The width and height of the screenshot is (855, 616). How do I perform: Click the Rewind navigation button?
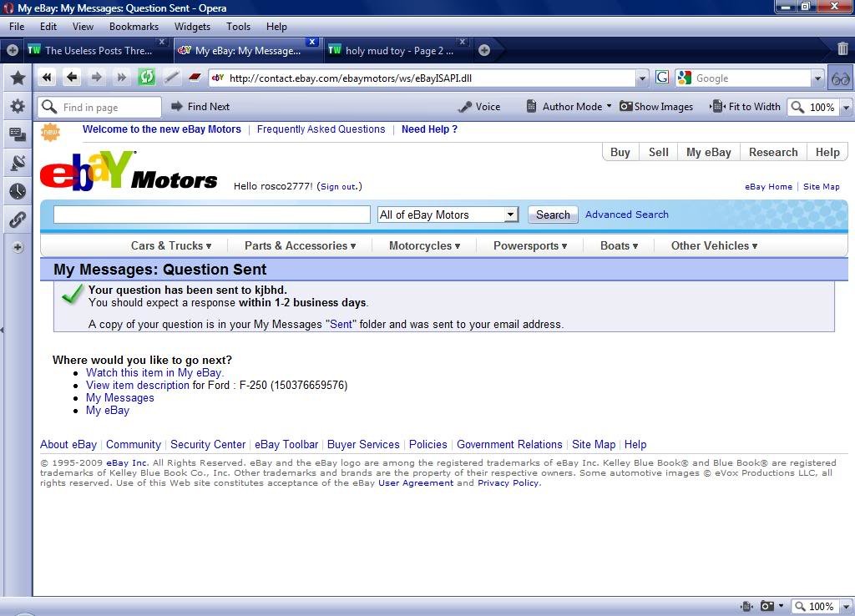(x=47, y=78)
